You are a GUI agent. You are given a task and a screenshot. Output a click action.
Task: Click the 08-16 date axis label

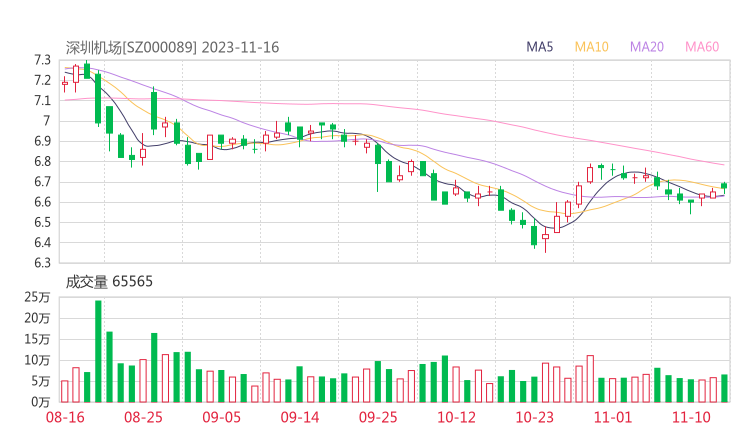pyautogui.click(x=65, y=417)
